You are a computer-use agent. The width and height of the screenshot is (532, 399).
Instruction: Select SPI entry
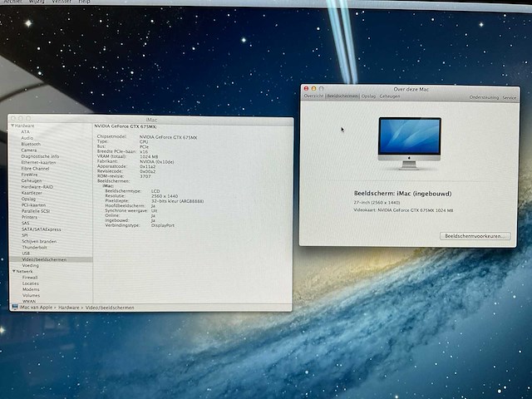click(25, 235)
